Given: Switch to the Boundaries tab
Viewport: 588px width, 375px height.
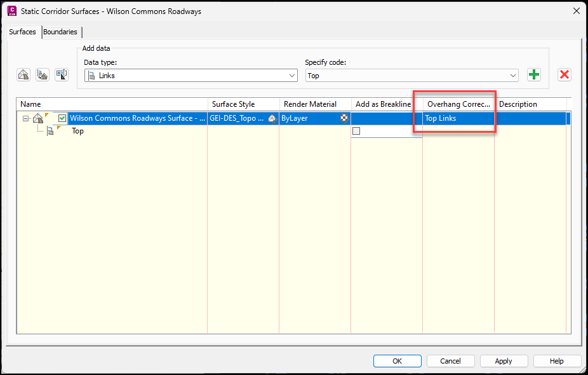Looking at the screenshot, I should pyautogui.click(x=60, y=32).
